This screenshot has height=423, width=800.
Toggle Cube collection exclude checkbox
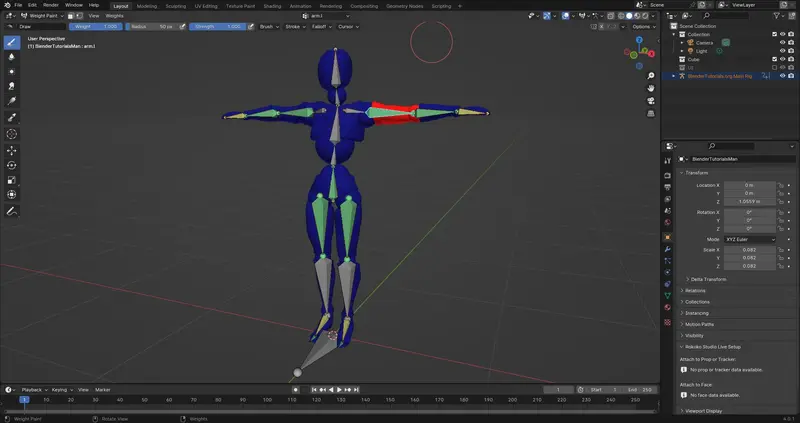coord(774,59)
